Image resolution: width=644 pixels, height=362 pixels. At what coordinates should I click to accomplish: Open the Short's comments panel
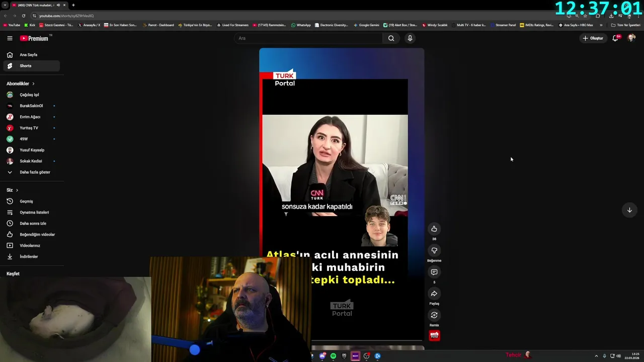(434, 272)
